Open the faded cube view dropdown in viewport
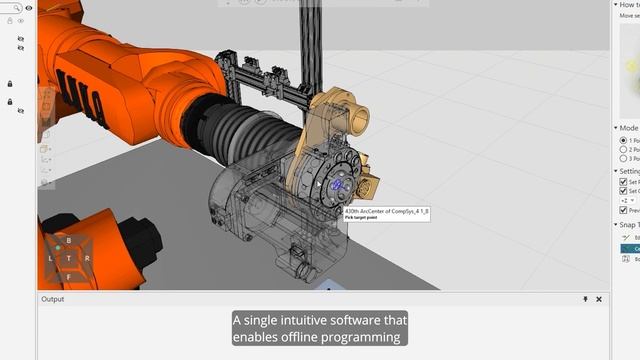The height and width of the screenshot is (360, 640). pyautogui.click(x=45, y=149)
